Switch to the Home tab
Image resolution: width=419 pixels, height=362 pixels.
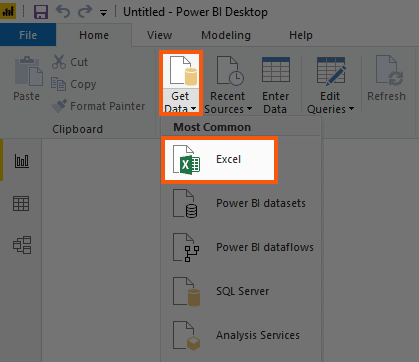pyautogui.click(x=94, y=35)
